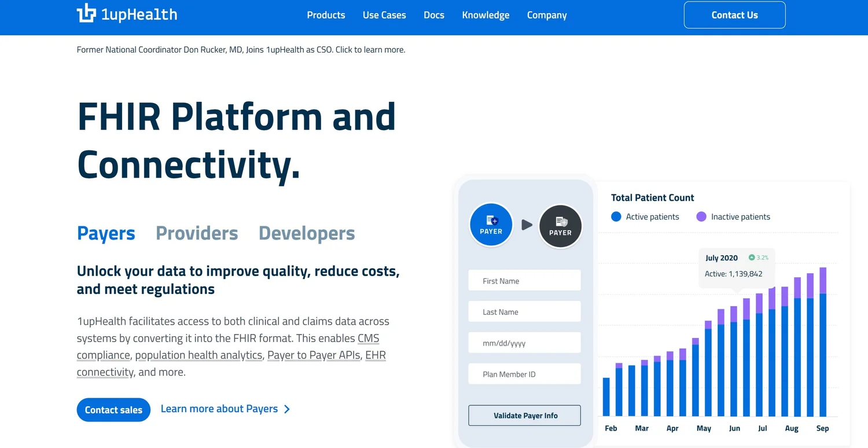Switch to the Providers tab

pos(197,233)
